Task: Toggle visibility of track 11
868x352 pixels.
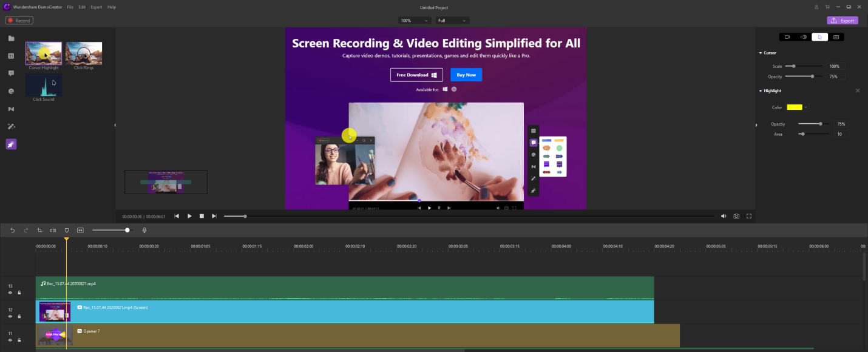Action: 10,340
